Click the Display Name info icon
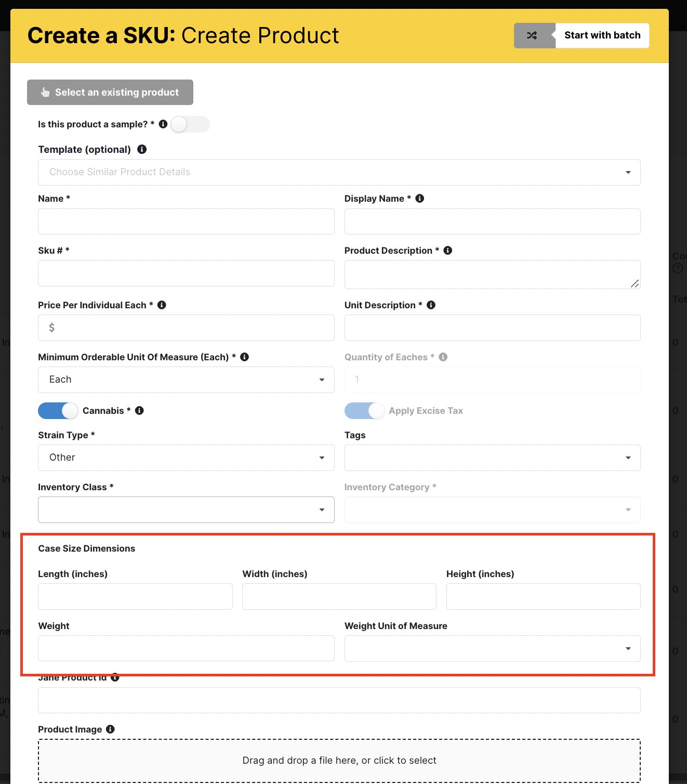Image resolution: width=687 pixels, height=784 pixels. (x=420, y=199)
